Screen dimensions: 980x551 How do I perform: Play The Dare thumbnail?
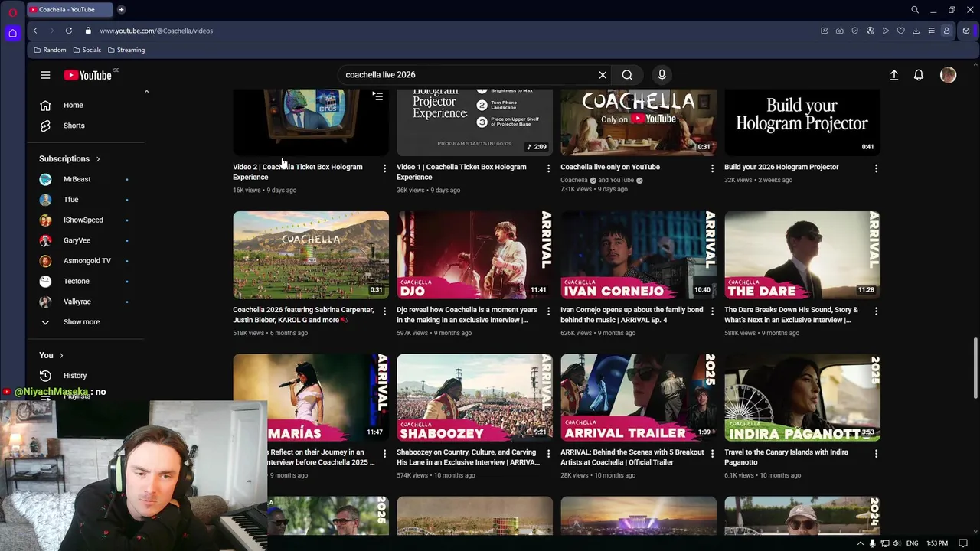tap(802, 255)
